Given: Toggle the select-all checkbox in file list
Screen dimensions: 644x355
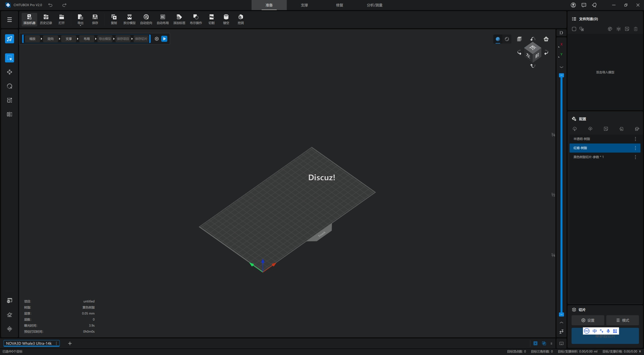Looking at the screenshot, I should [x=574, y=29].
